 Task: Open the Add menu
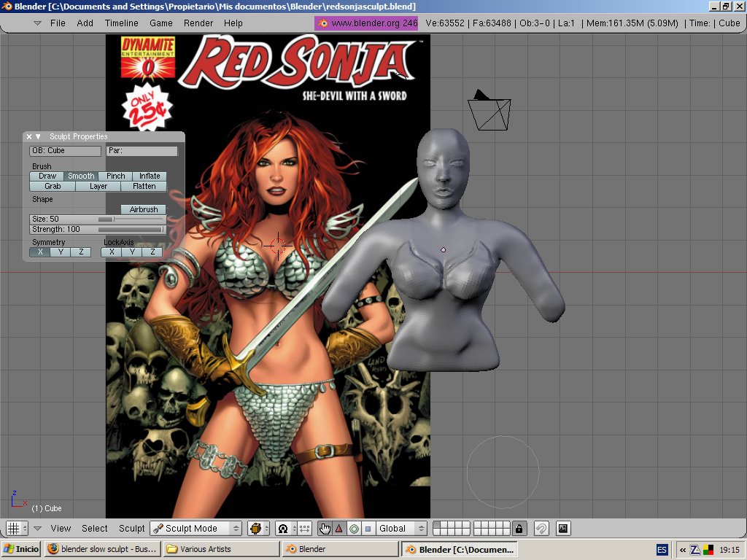tap(85, 23)
